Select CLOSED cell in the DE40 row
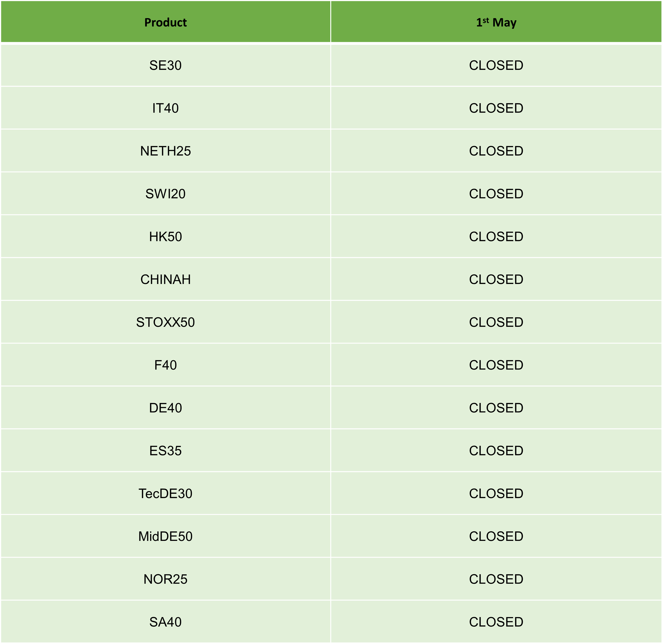664x644 pixels. 496,408
